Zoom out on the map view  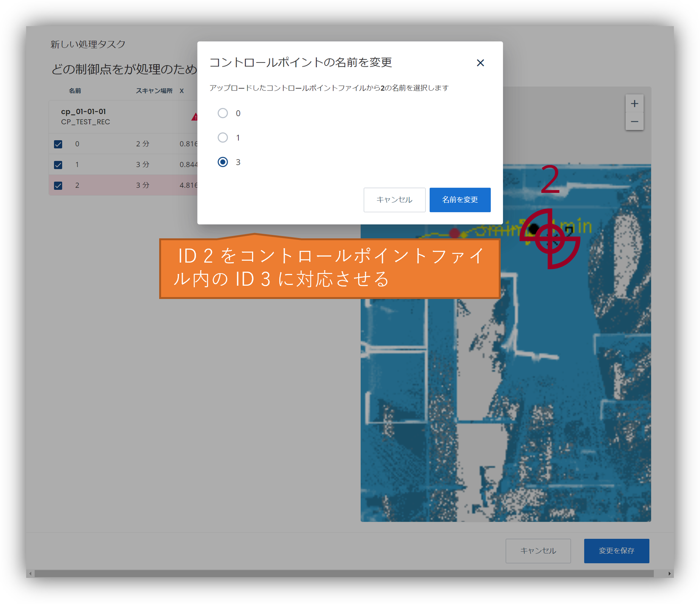(x=634, y=122)
